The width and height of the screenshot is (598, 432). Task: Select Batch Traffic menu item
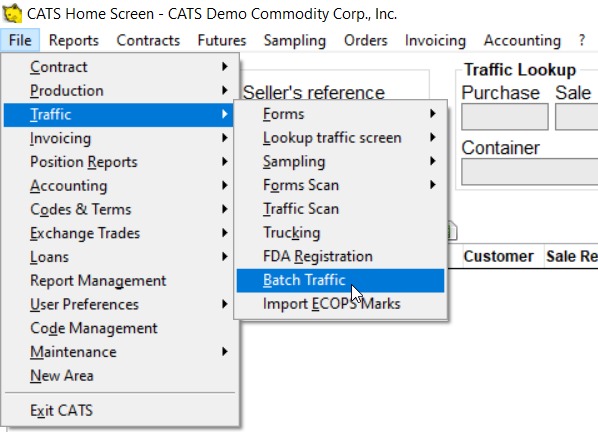[x=341, y=280]
